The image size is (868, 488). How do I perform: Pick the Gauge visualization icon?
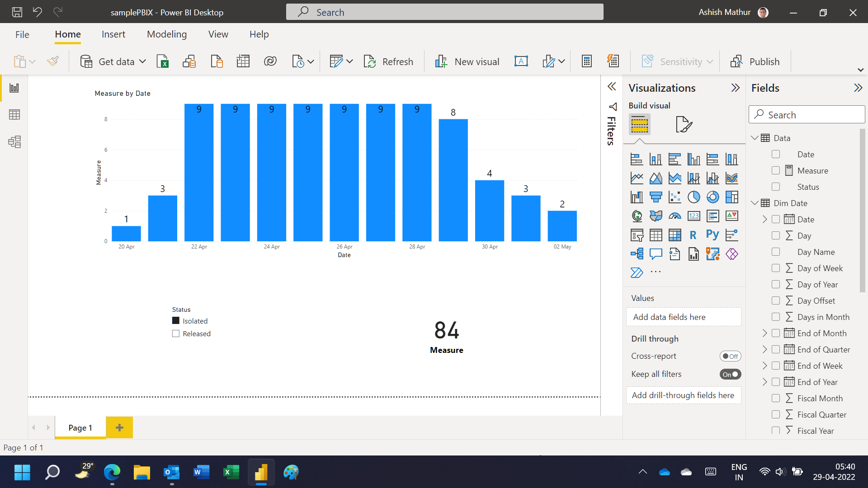click(x=675, y=216)
